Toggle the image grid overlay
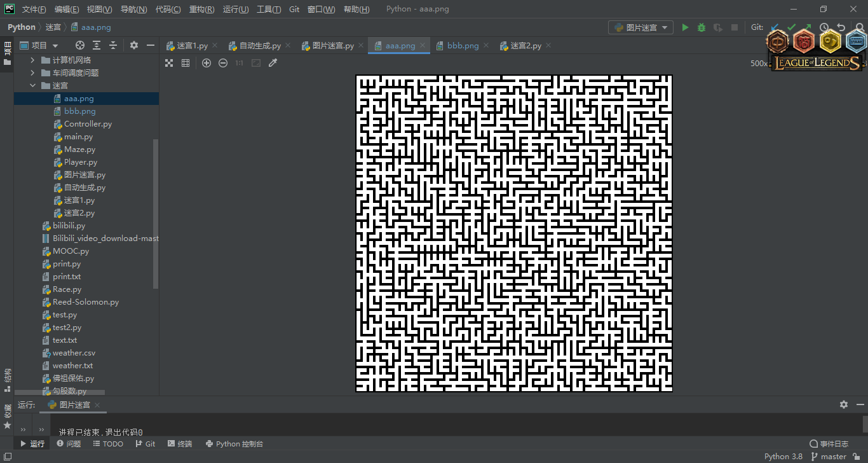 (x=186, y=63)
